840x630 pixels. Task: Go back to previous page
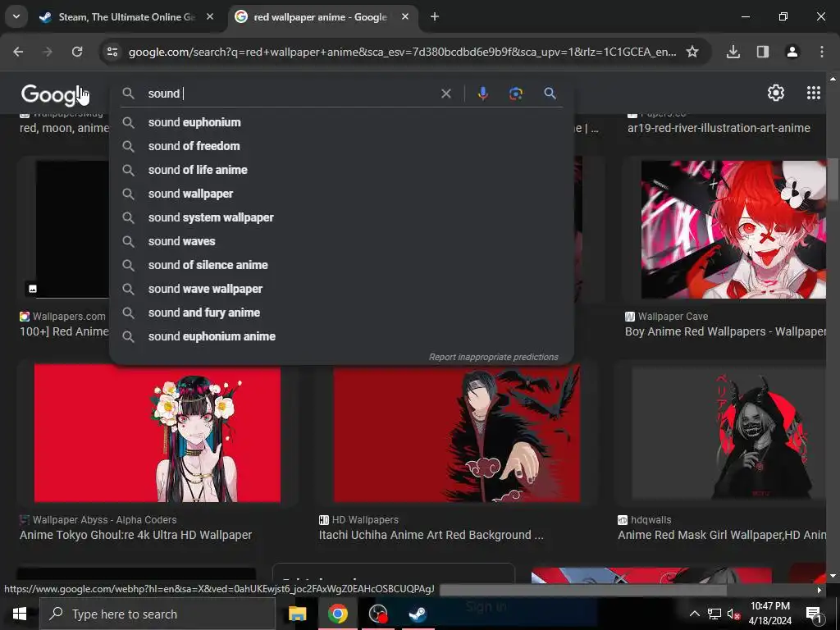[x=18, y=52]
